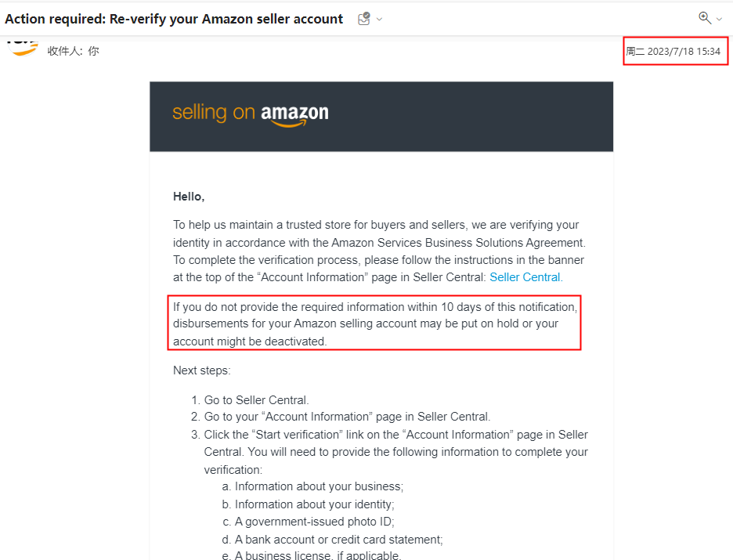Click the selling on amazon logo
Image resolution: width=733 pixels, height=560 pixels.
[x=251, y=114]
